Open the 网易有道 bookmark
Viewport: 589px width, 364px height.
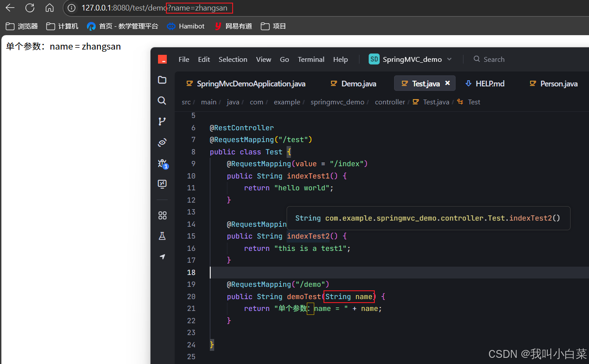click(x=233, y=26)
